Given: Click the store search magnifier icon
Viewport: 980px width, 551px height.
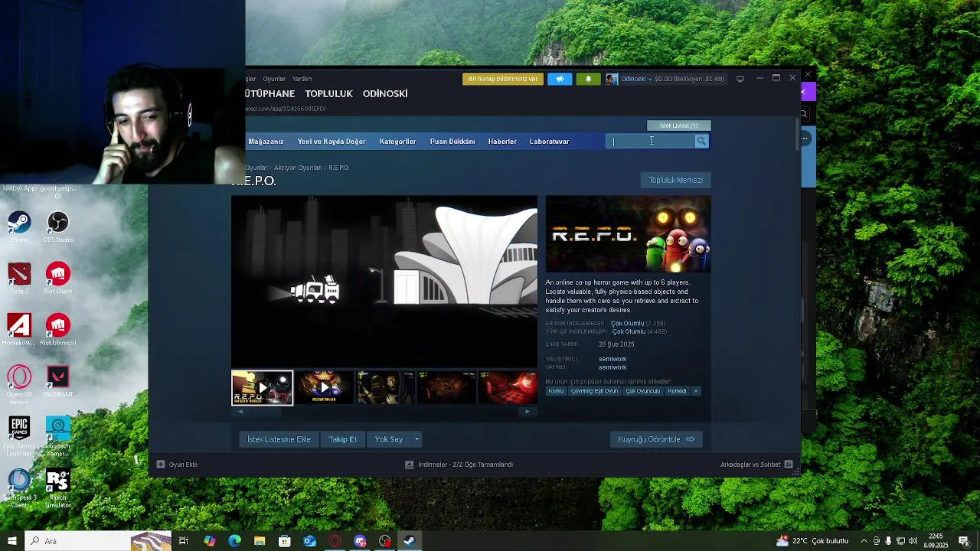Looking at the screenshot, I should tap(701, 141).
